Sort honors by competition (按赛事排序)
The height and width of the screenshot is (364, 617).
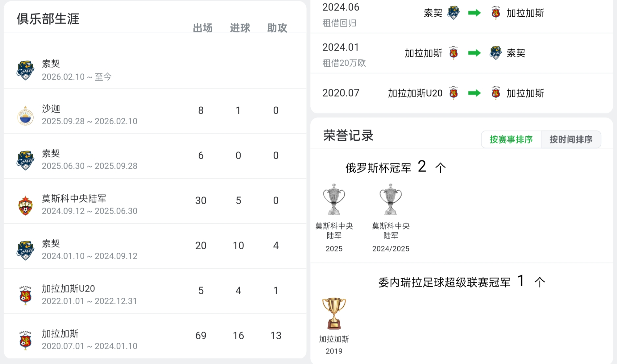[x=511, y=139]
